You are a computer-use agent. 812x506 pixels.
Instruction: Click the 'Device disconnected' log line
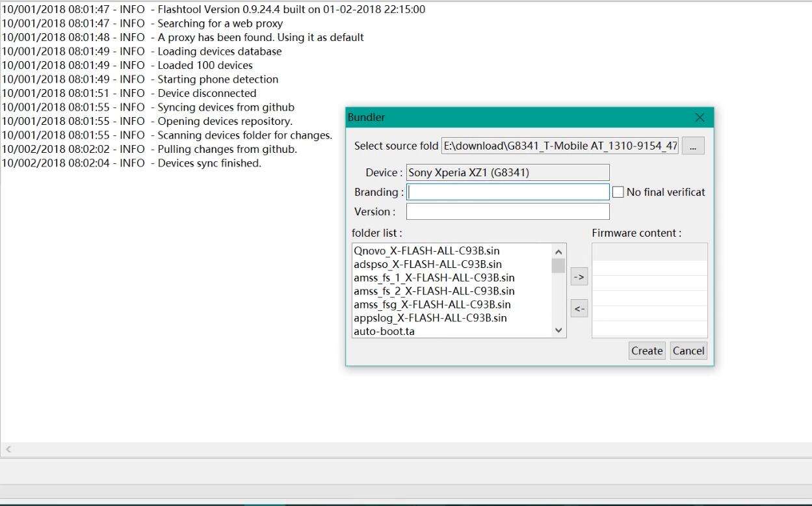pos(129,93)
